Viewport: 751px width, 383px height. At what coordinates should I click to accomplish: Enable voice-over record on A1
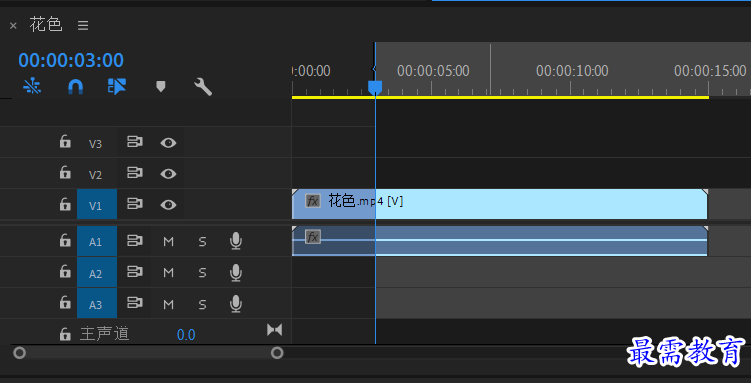pos(236,241)
